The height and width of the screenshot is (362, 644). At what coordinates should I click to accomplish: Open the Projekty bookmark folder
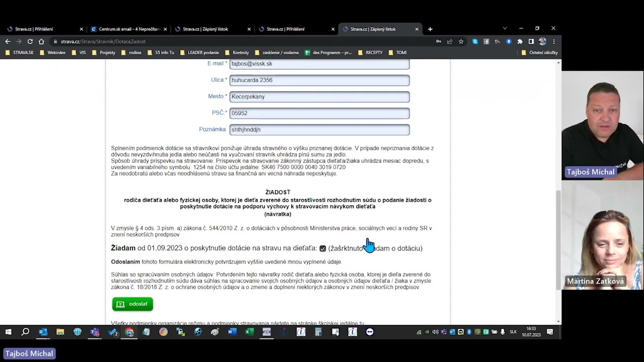[104, 52]
